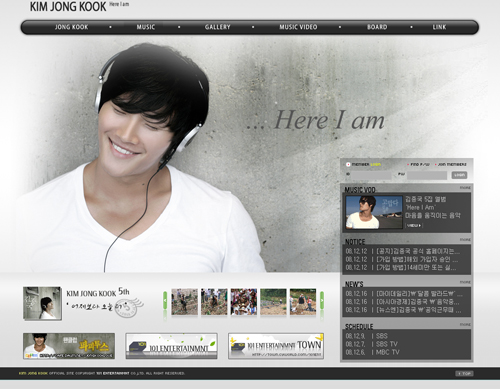Click More in the NEW'S section
The width and height of the screenshot is (500, 389).
click(x=465, y=282)
